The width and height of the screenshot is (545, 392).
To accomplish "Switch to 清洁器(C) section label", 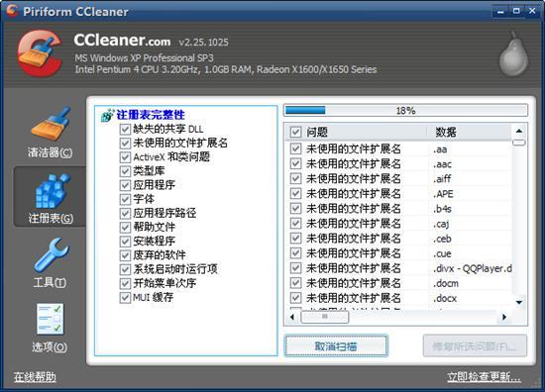I will [x=51, y=152].
